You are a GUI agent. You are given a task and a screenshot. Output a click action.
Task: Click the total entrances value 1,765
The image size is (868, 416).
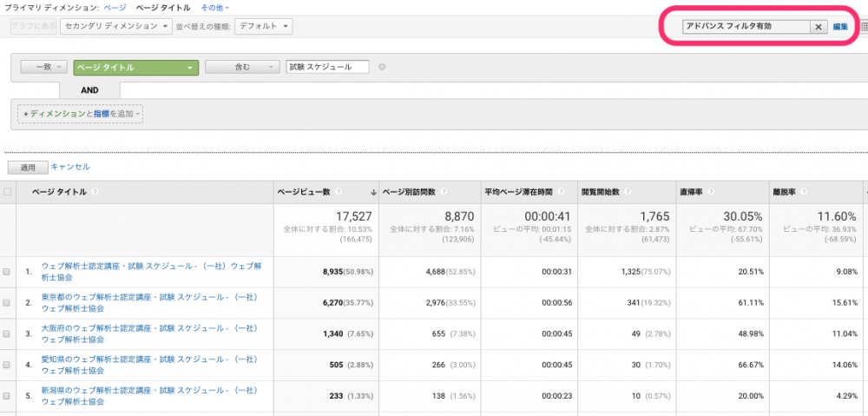pos(654,216)
